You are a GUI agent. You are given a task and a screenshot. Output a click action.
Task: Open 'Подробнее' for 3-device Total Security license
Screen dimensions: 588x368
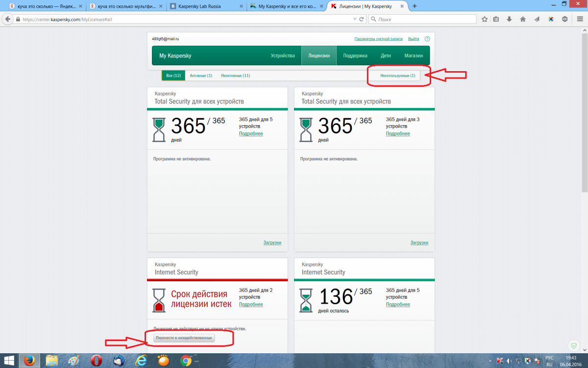398,133
